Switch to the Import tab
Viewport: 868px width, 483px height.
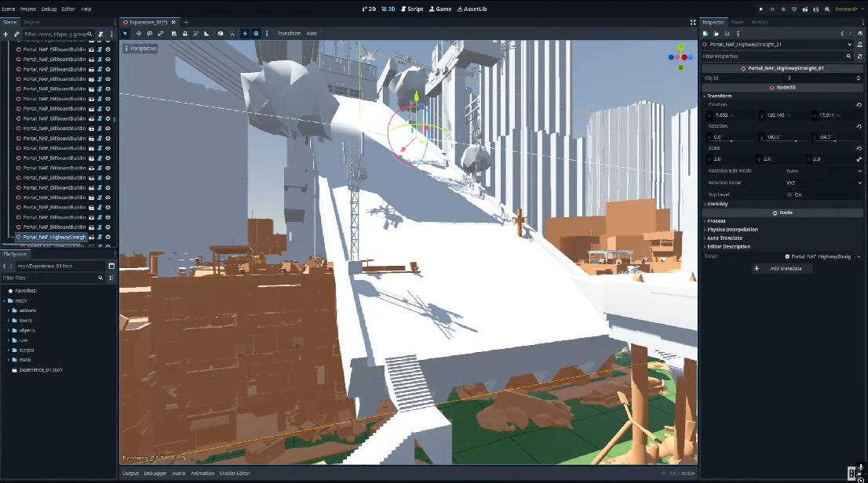tap(31, 22)
